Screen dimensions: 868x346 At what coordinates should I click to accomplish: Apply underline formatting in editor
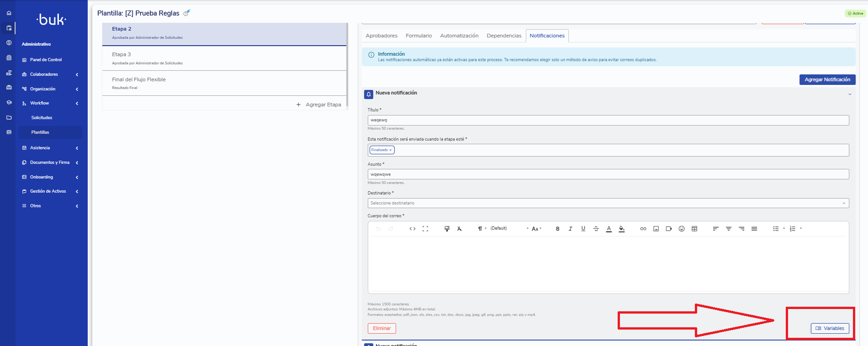(583, 229)
